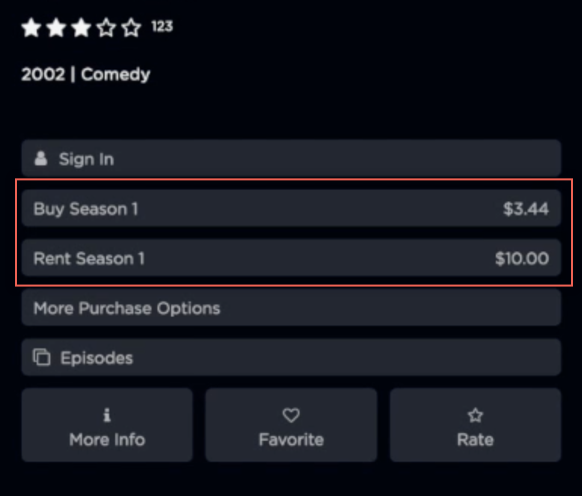Select the fourth empty rating star
Viewport: 582px width, 496px height.
coord(106,28)
